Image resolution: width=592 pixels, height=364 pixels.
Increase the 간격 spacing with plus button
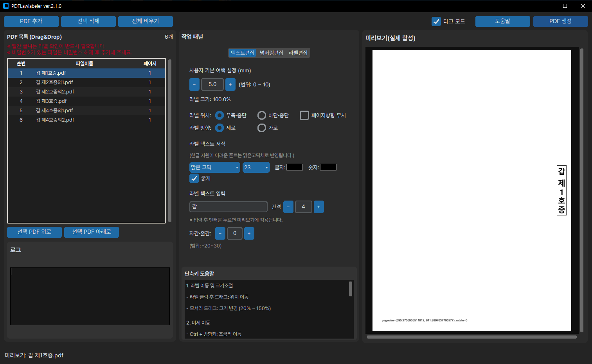click(319, 207)
